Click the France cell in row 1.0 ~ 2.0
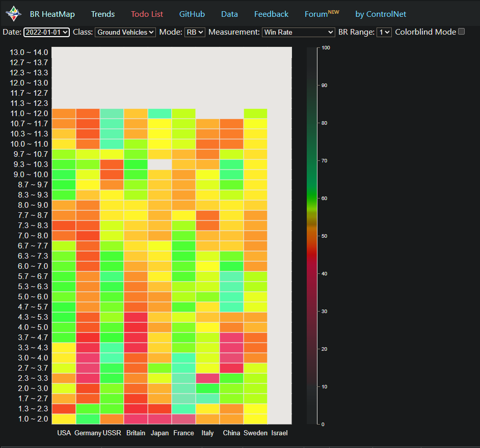Screen dimensions: 480x448 183,419
